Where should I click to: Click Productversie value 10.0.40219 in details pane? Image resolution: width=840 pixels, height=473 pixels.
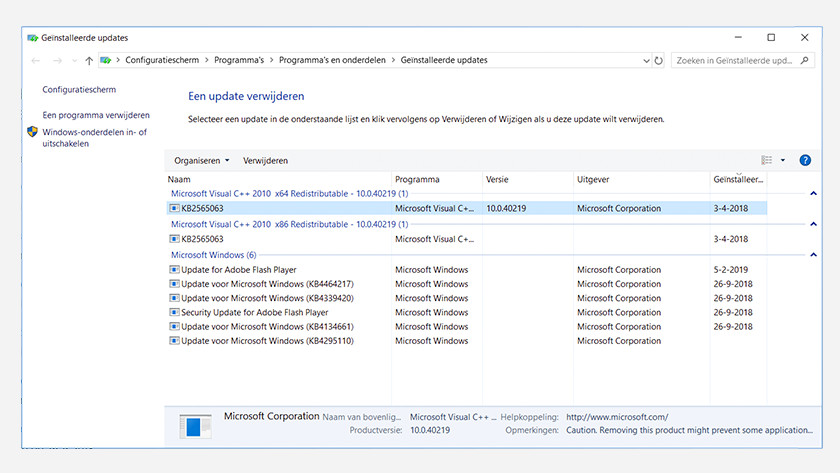coord(430,430)
